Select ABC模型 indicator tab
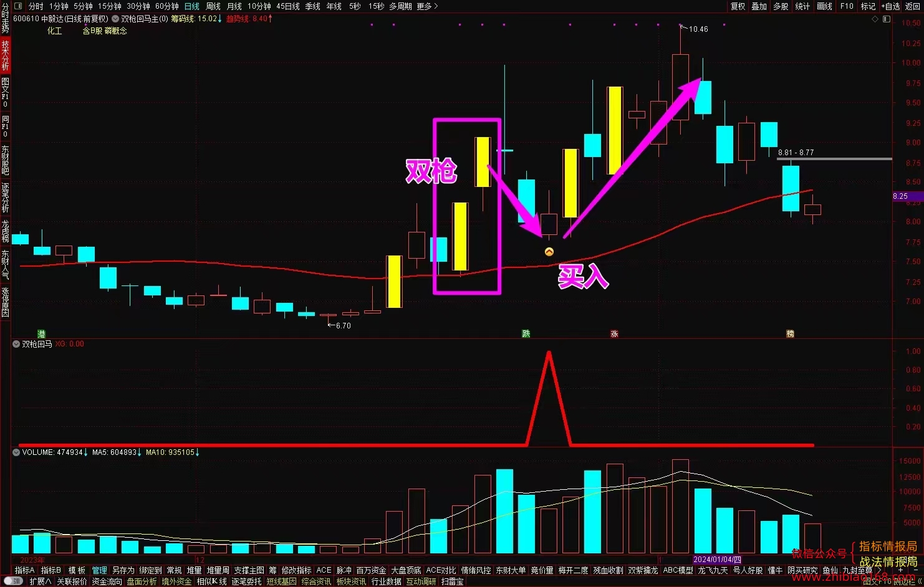The height and width of the screenshot is (587, 924). tap(678, 570)
